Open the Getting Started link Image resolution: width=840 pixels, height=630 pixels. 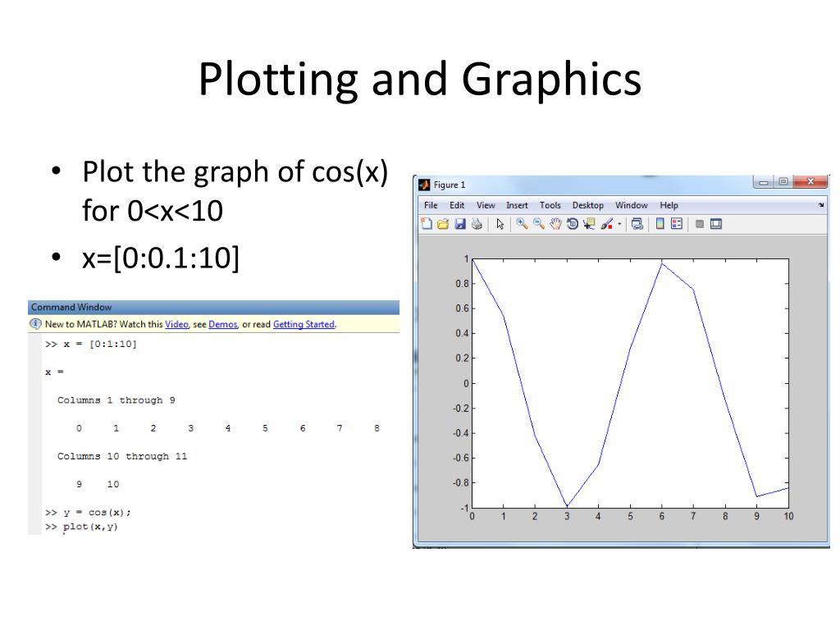click(304, 324)
